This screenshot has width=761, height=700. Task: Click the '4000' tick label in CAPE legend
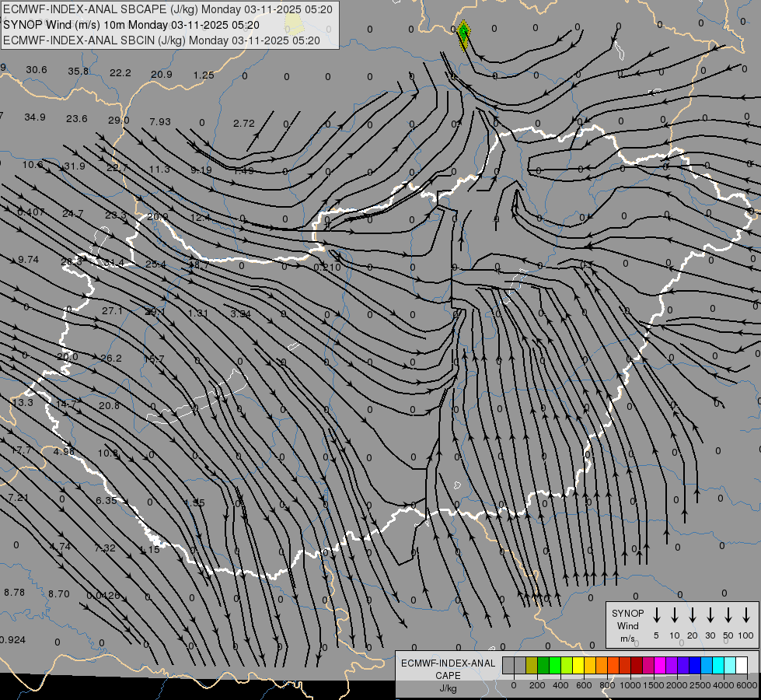tap(724, 685)
